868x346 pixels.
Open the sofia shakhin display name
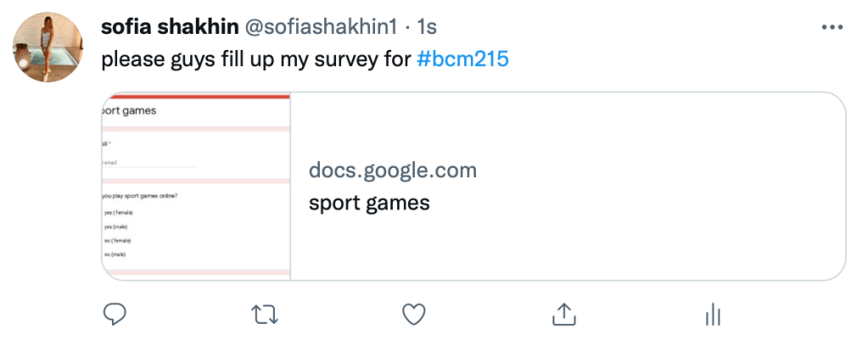point(169,27)
